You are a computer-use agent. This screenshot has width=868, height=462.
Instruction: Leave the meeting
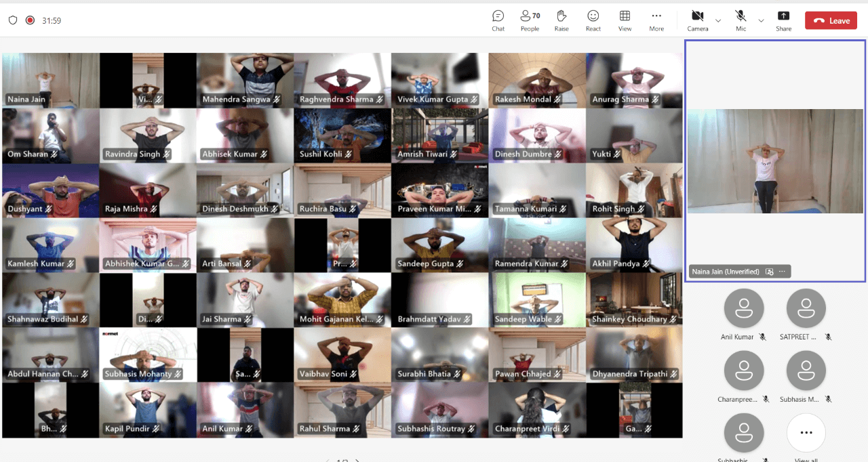(x=832, y=20)
